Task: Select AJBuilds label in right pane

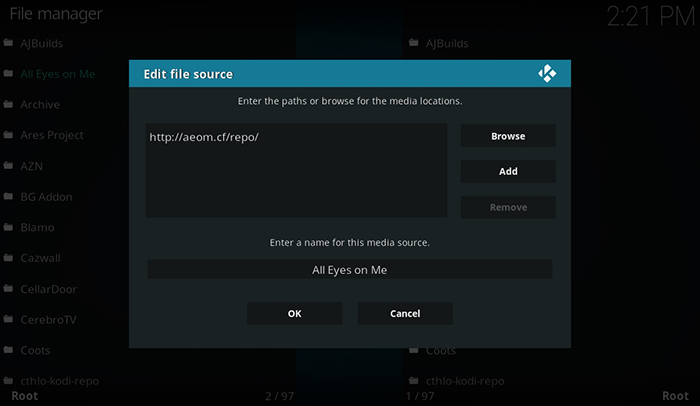Action: pos(447,43)
